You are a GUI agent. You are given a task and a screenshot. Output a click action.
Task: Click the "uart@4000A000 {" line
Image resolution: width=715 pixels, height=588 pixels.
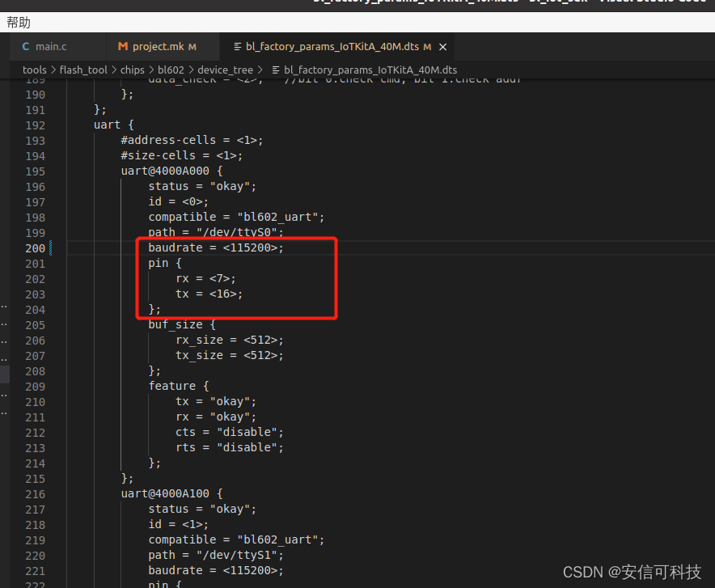coord(172,171)
